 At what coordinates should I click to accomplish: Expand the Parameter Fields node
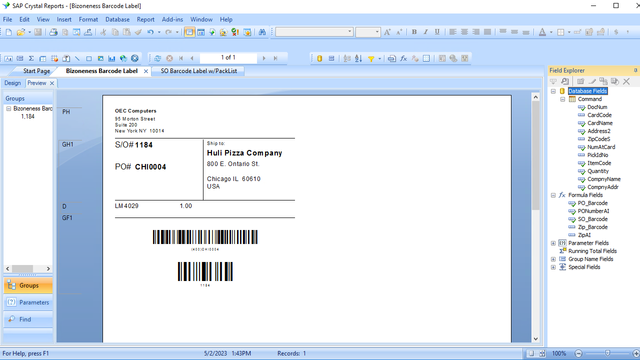click(553, 243)
